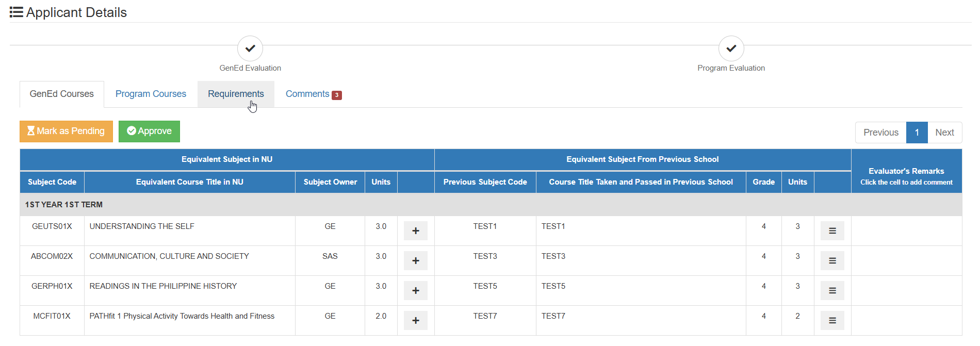Approve the applicant evaluation
This screenshot has width=980, height=346.
tap(149, 131)
